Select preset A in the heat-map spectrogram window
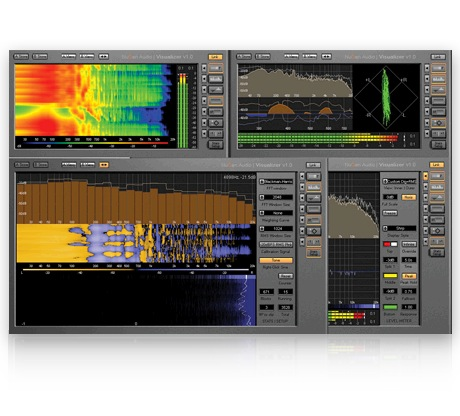The image size is (460, 416). (x=21, y=57)
